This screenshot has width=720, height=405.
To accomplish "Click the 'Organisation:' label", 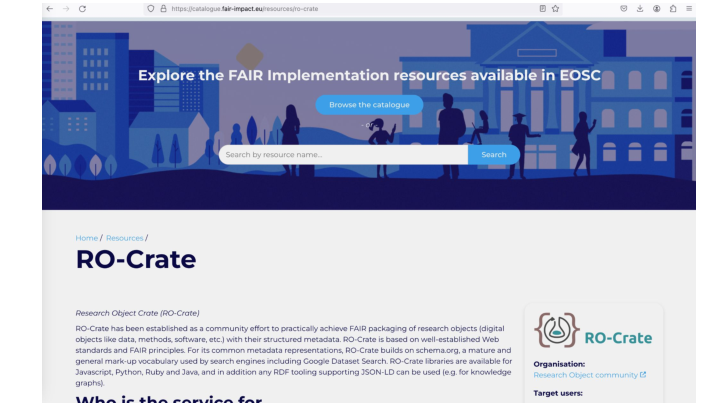I will [x=559, y=364].
